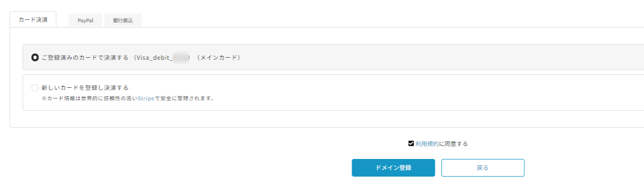Click empty space in the gray registered card row
644x187 pixels.
coord(442,57)
